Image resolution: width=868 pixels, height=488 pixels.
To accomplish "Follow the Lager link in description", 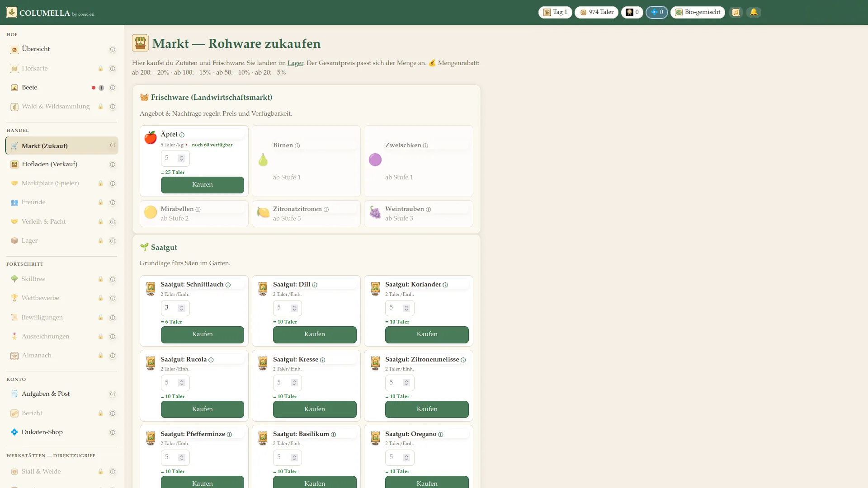I will point(295,63).
